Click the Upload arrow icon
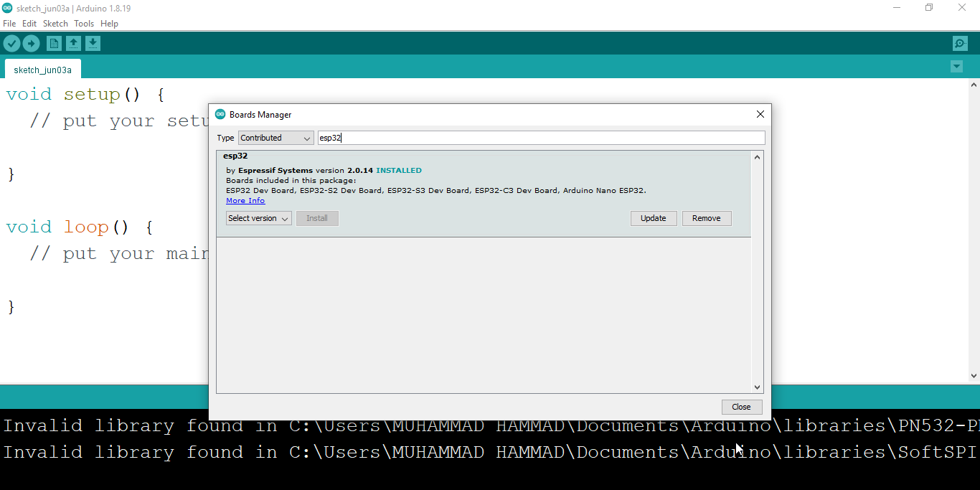This screenshot has width=980, height=490. pyautogui.click(x=31, y=44)
